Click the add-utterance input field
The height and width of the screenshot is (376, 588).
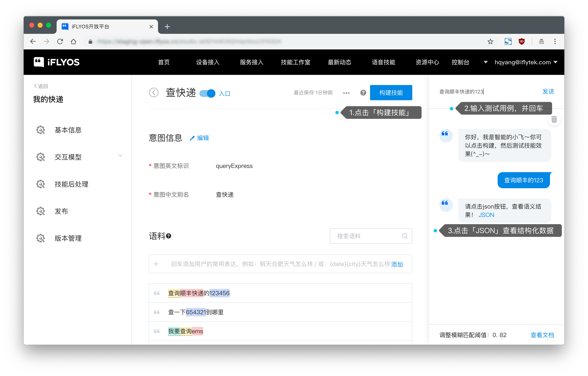[x=280, y=264]
